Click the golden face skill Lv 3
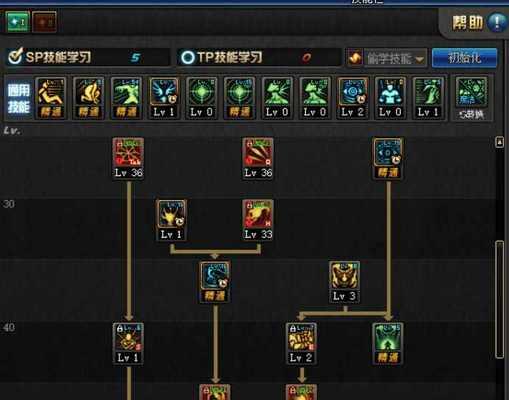This screenshot has width=509, height=400. (344, 282)
